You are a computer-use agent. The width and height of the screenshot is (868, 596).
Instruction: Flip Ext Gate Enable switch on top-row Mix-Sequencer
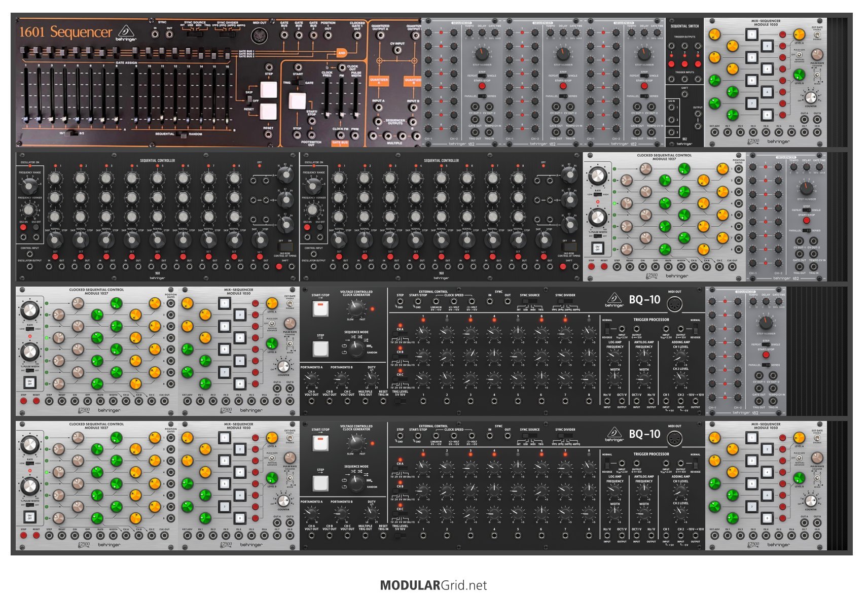816,34
